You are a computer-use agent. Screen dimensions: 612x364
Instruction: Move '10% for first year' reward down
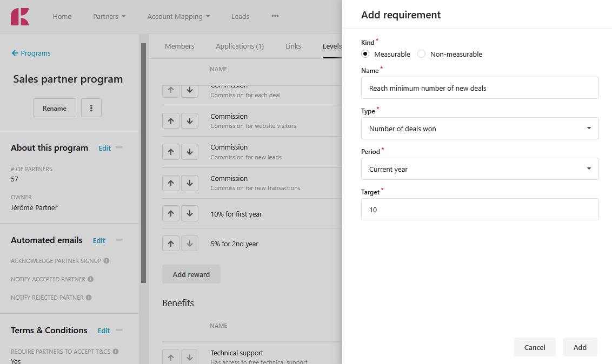pos(190,213)
